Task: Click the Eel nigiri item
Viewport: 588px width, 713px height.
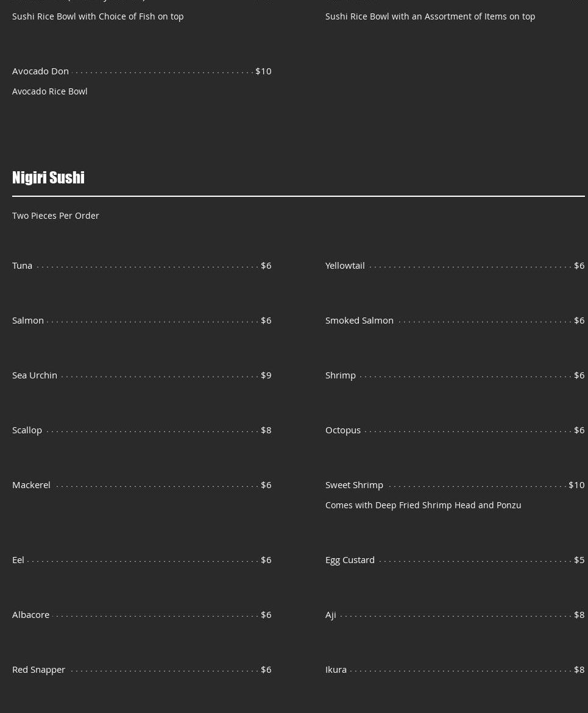Action: click(18, 559)
